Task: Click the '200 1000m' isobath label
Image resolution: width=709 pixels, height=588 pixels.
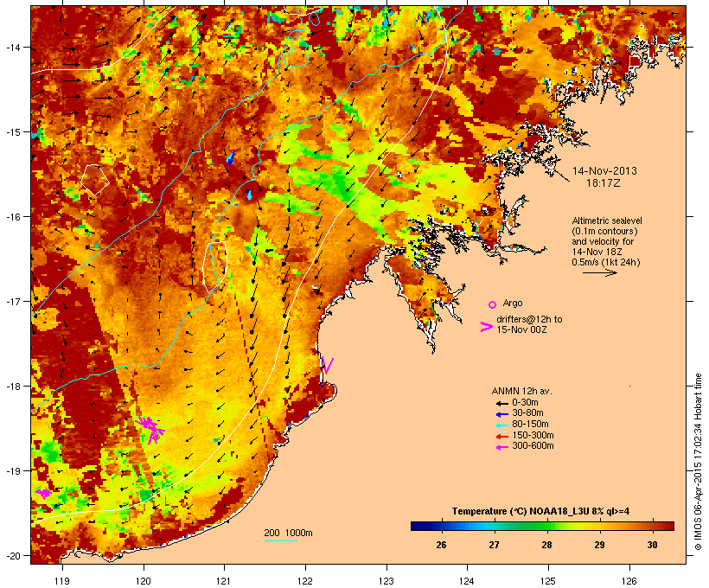Action: pos(288,533)
